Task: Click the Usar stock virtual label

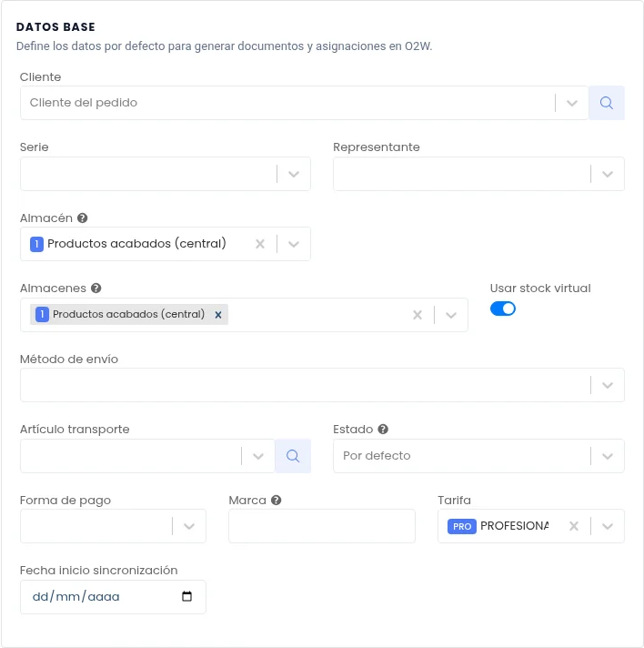Action: [x=540, y=288]
